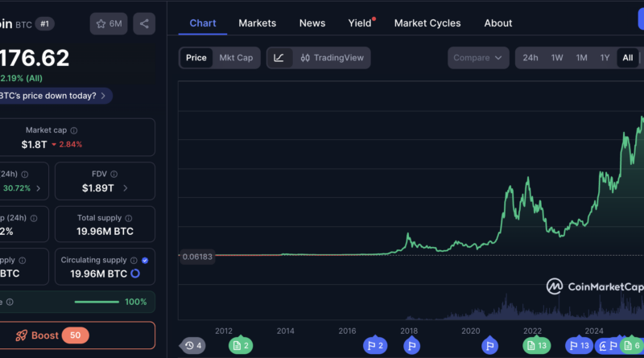
Task: Open the Chart tab
Action: click(x=203, y=23)
